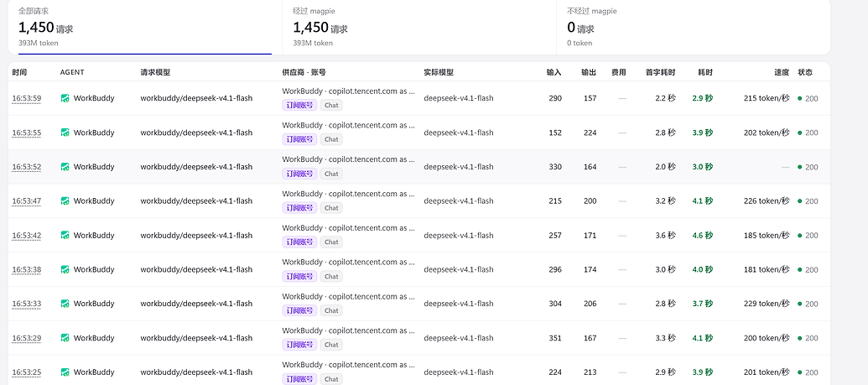Click the Chat tag in 16:53:29 row
The width and height of the screenshot is (868, 385).
tap(331, 345)
